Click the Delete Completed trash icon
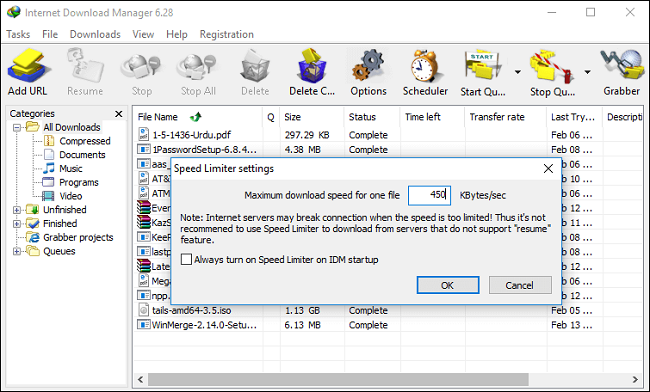Image resolution: width=650 pixels, height=392 pixels. pos(312,65)
